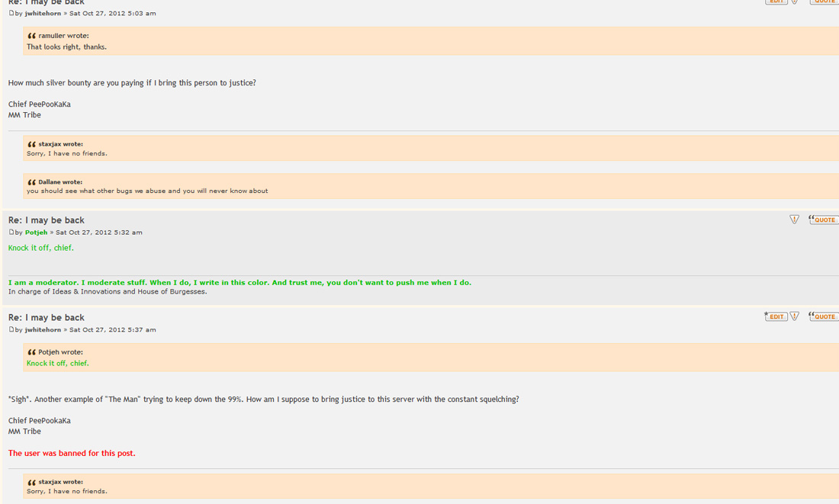
Task: Click post icon beside jwhitehorn 5:03 am
Action: pos(11,13)
